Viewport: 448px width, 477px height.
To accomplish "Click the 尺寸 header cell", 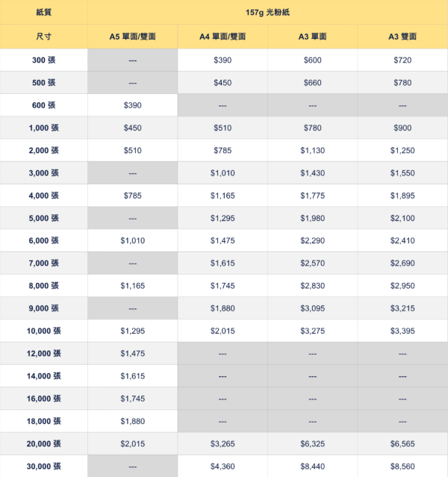I will tap(44, 37).
